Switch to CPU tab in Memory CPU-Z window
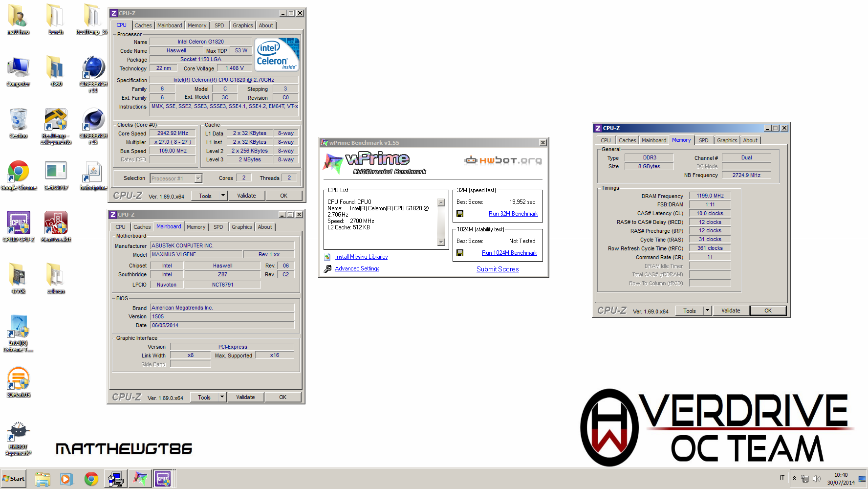Screen dimensions: 868x489 (x=606, y=140)
